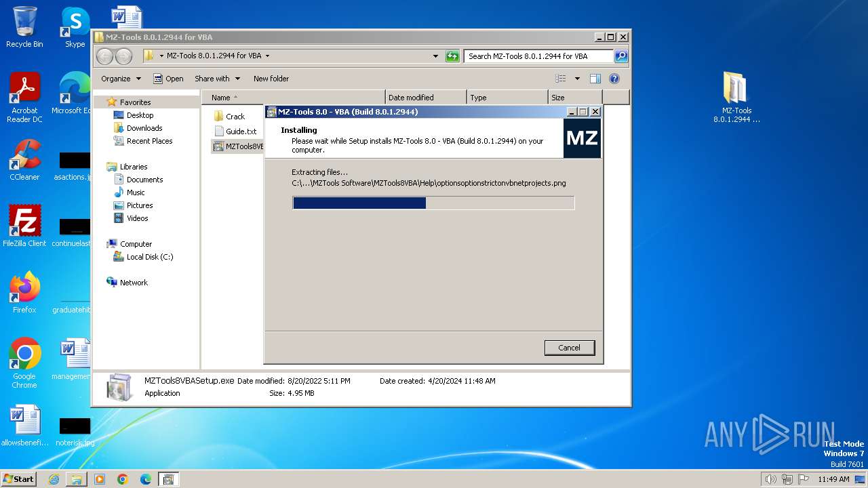Launch Firefox from desktop
The image size is (868, 488).
pyautogui.click(x=24, y=293)
